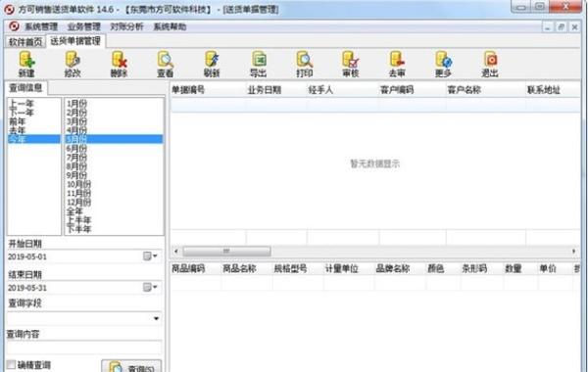
Task: Open the 系统帮助 menu
Action: pos(170,26)
